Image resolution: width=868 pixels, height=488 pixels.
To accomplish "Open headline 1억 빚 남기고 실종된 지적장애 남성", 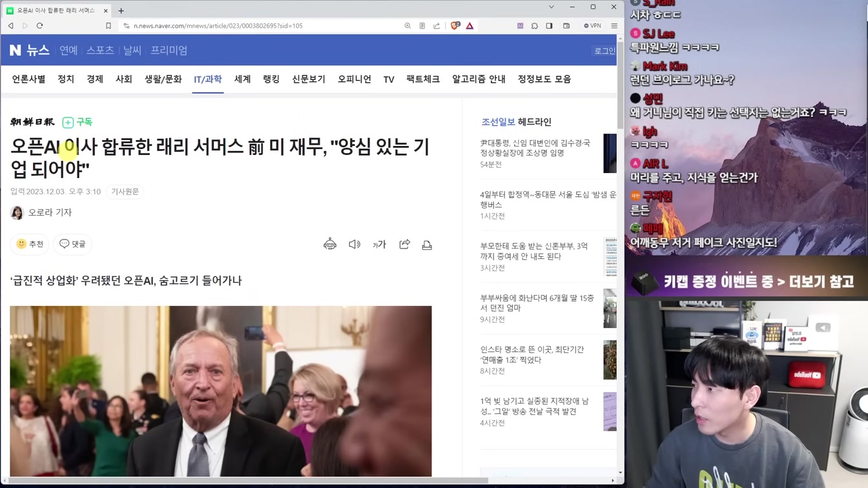I will click(x=534, y=406).
